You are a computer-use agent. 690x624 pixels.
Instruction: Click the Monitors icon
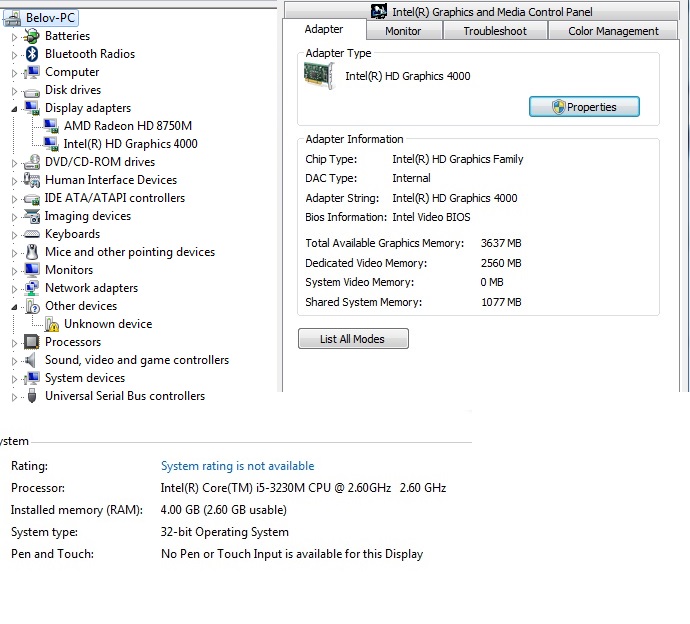(32, 270)
